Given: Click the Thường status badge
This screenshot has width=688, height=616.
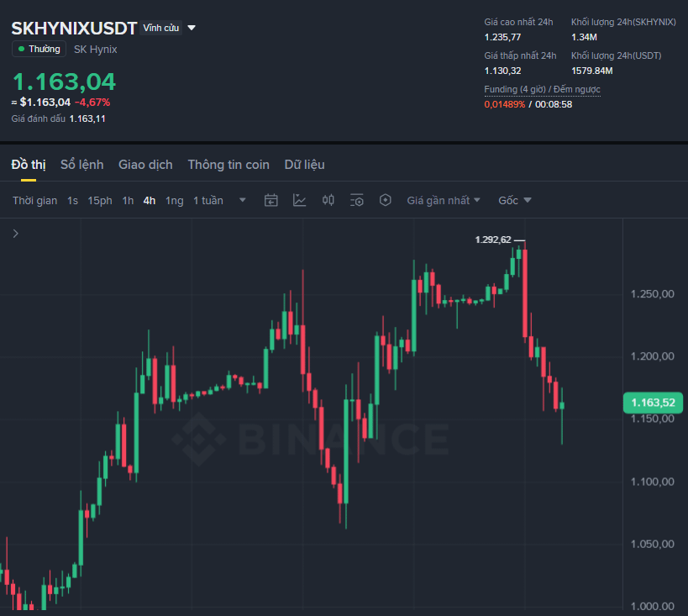Looking at the screenshot, I should click(x=39, y=49).
